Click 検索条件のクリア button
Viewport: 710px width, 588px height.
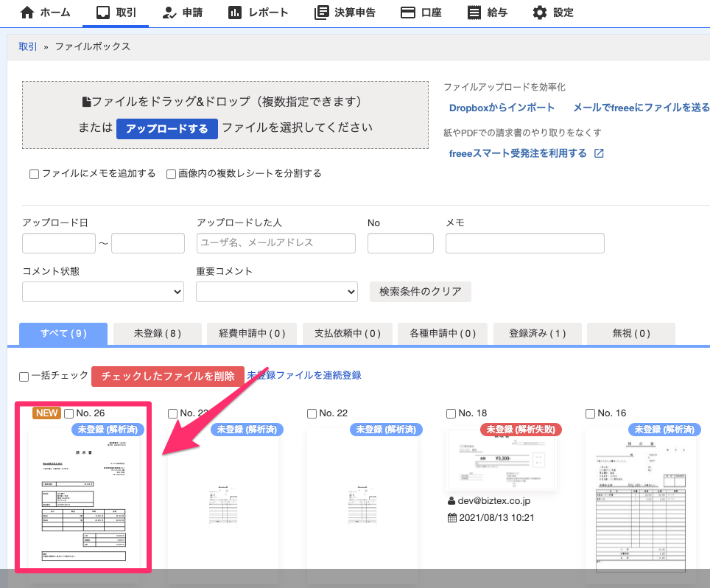[421, 292]
